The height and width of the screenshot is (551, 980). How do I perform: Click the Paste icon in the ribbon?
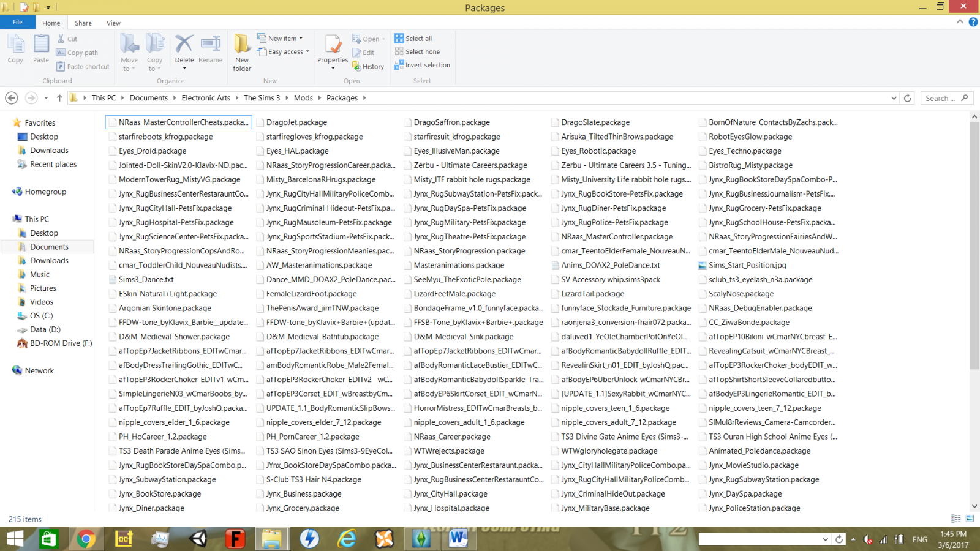coord(41,48)
